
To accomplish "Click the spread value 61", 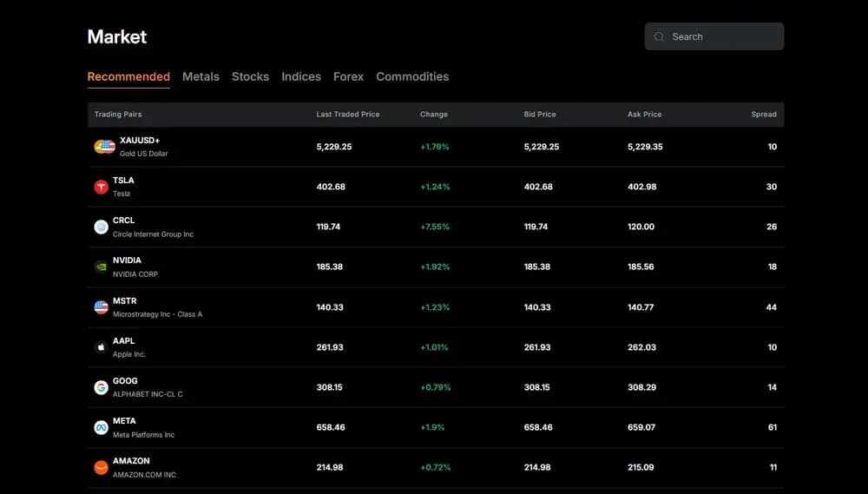I will (773, 427).
